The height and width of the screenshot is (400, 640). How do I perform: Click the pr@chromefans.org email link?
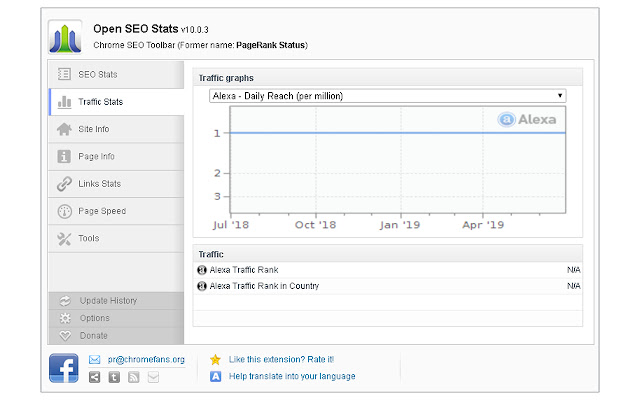coord(146,358)
